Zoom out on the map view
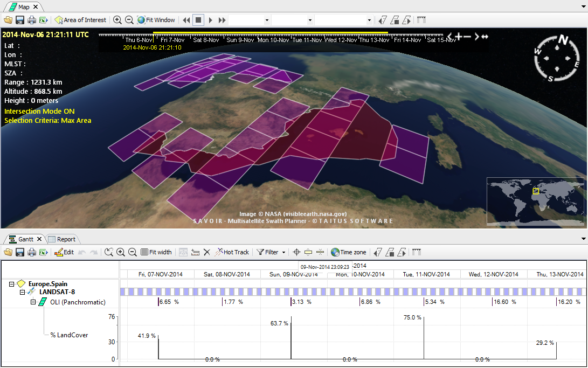 tap(129, 20)
